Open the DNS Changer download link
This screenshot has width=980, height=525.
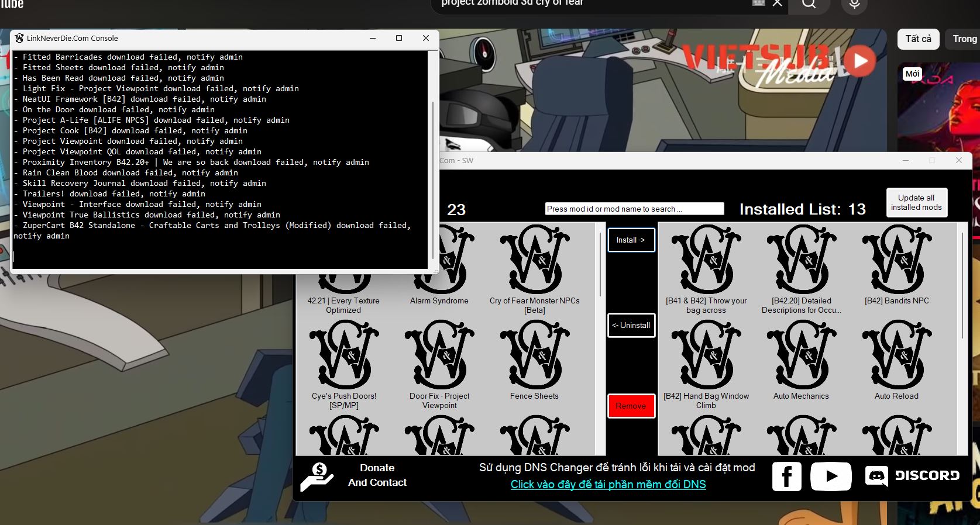click(608, 484)
